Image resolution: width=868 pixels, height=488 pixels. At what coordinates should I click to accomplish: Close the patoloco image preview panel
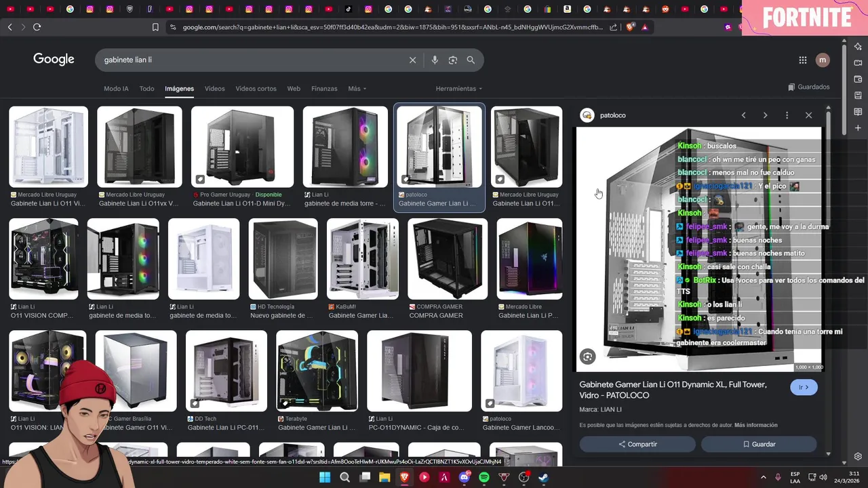(808, 115)
